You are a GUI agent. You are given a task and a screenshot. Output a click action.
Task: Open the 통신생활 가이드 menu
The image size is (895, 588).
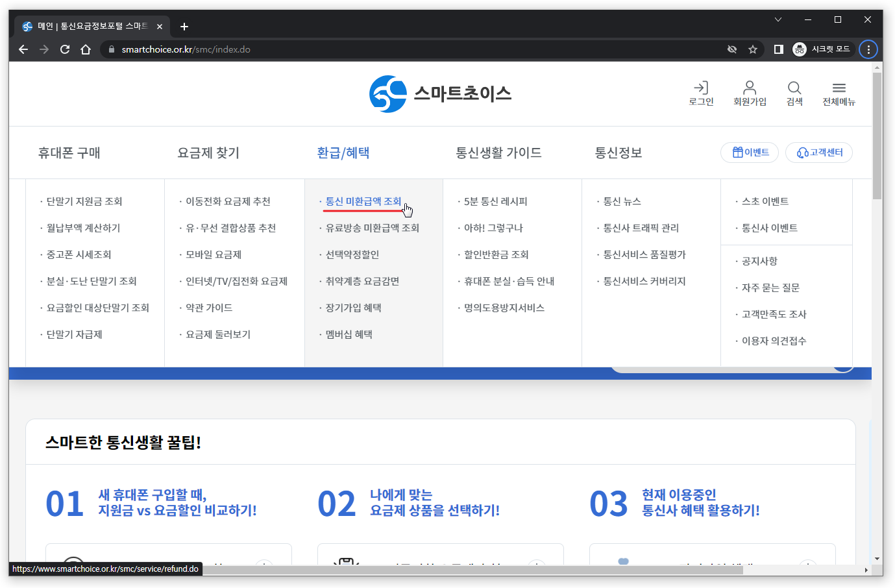click(498, 153)
